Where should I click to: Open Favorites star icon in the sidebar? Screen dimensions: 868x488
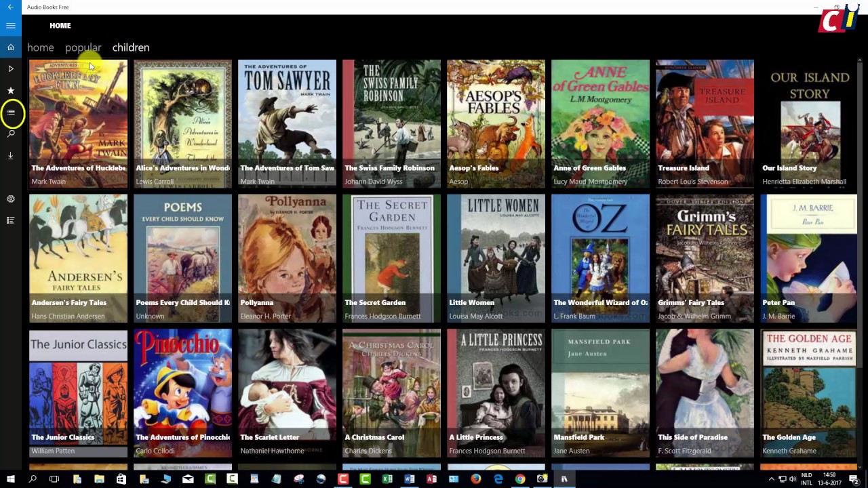point(11,90)
